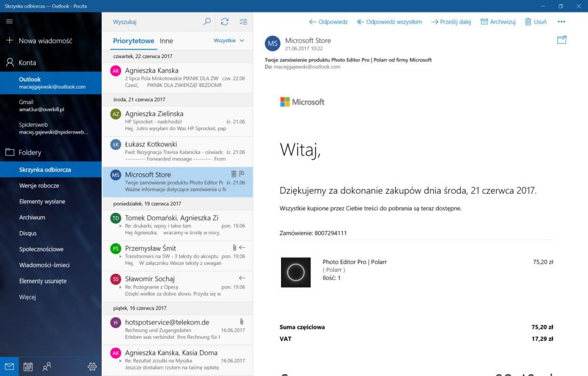
Task: Open Archiwum folder
Action: click(x=51, y=217)
